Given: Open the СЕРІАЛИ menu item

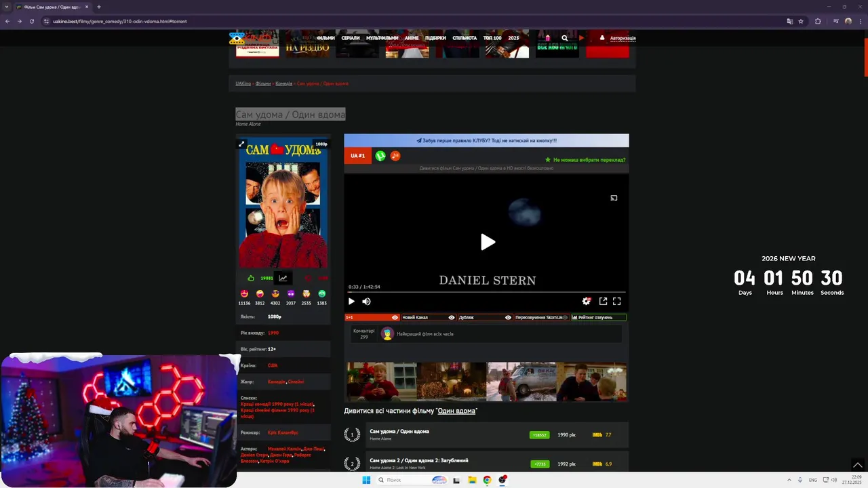Looking at the screenshot, I should pyautogui.click(x=351, y=38).
